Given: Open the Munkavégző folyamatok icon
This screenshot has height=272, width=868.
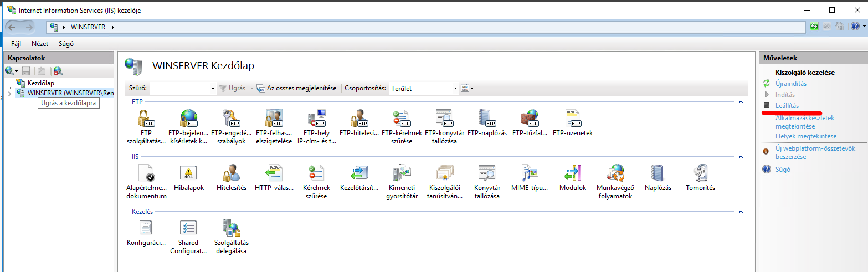Looking at the screenshot, I should click(614, 173).
